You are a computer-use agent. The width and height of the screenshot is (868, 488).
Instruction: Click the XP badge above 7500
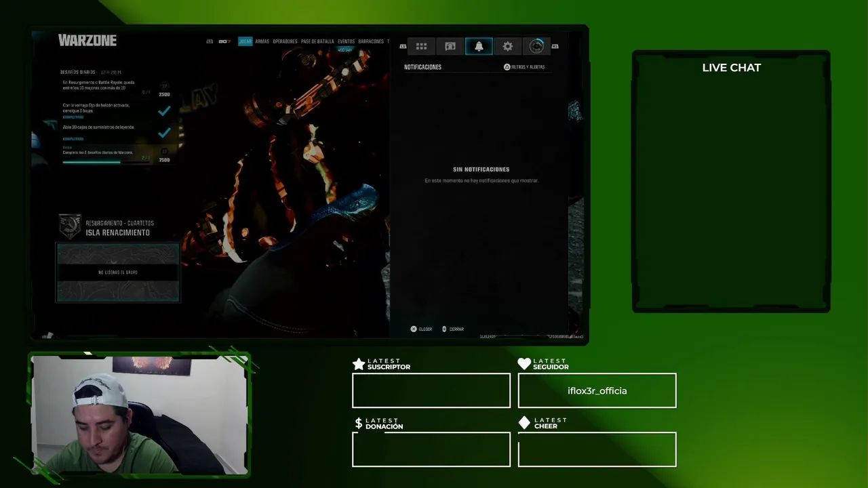pyautogui.click(x=164, y=152)
